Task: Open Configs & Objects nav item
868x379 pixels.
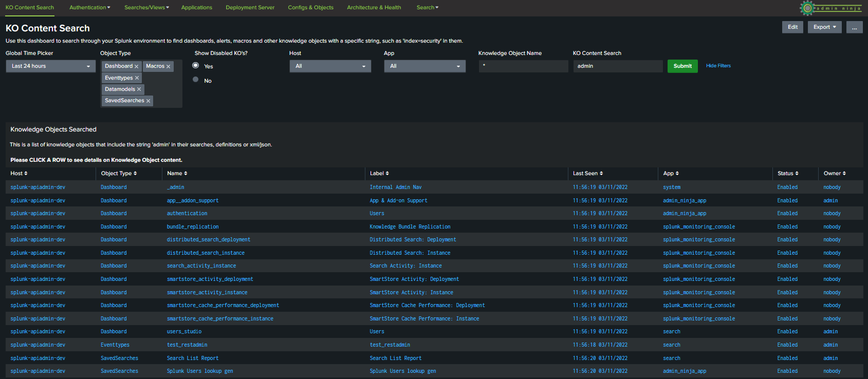Action: coord(310,8)
